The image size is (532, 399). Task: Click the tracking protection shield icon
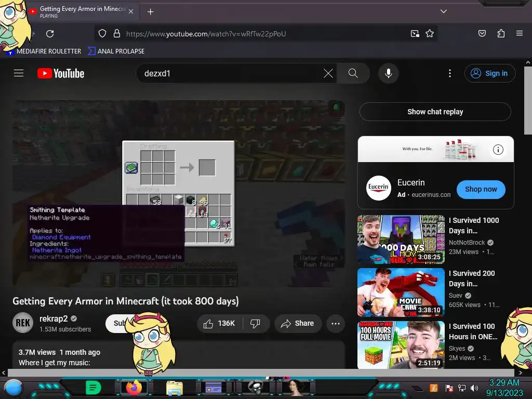click(x=102, y=34)
